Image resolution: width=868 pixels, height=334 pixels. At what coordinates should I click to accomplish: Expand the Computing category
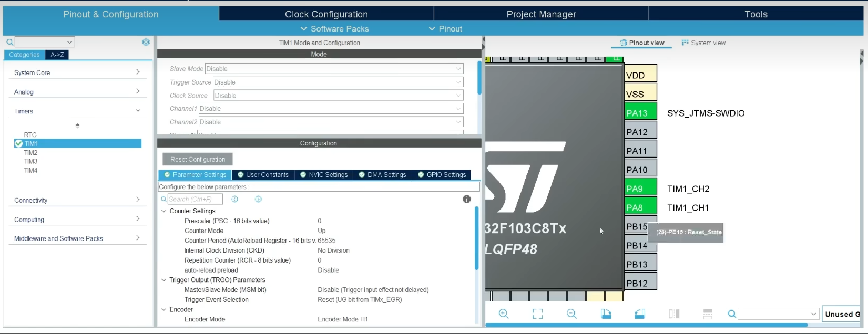pos(77,220)
